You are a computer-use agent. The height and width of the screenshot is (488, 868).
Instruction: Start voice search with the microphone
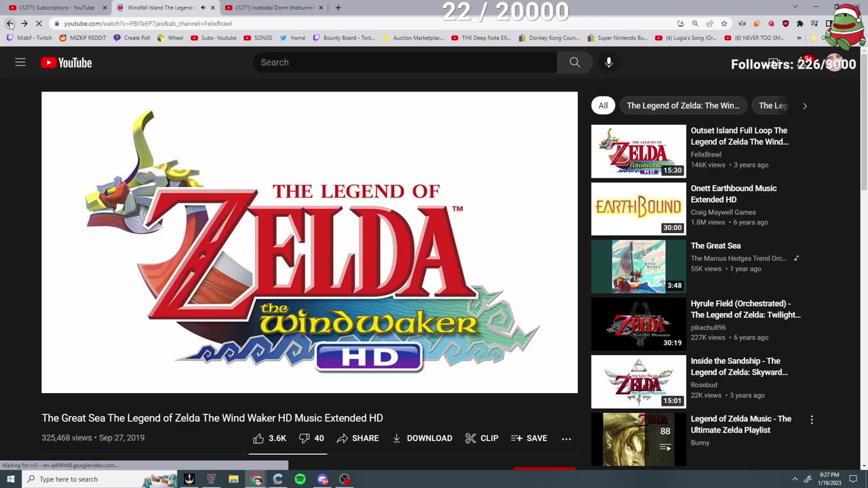tap(609, 62)
